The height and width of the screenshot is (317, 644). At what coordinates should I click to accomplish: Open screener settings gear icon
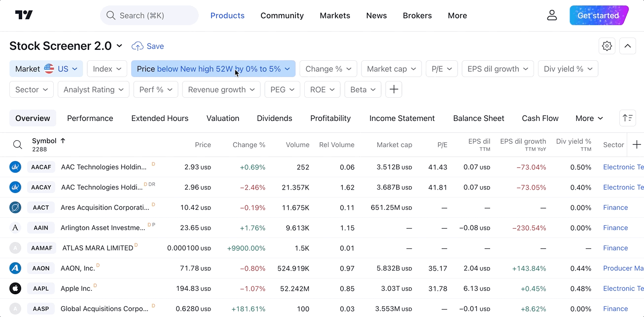(x=607, y=46)
